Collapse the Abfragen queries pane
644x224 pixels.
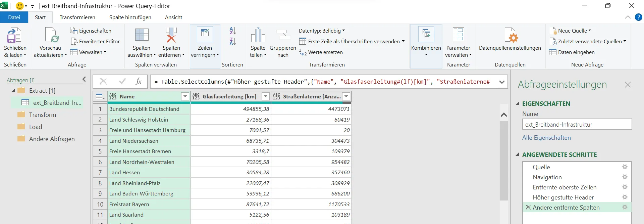pyautogui.click(x=84, y=79)
